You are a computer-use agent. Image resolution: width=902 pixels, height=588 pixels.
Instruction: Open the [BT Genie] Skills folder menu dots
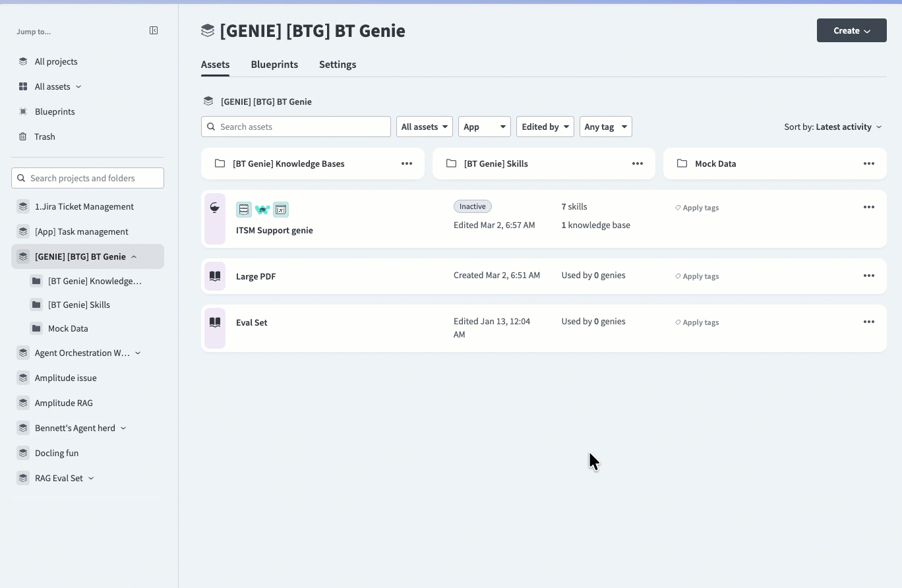tap(637, 163)
